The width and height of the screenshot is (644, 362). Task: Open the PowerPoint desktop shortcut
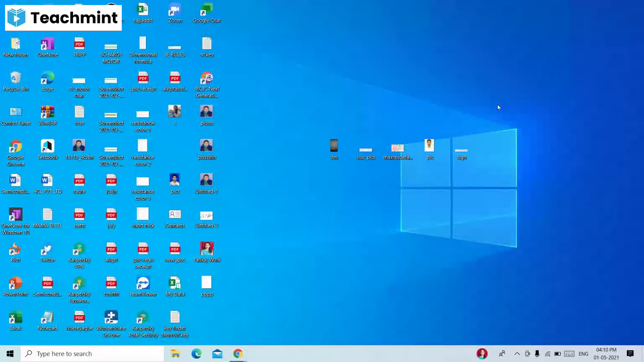(16, 287)
